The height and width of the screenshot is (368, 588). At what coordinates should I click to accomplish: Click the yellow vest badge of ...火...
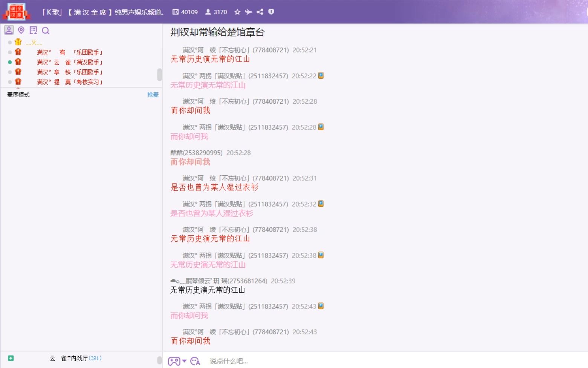click(x=18, y=42)
